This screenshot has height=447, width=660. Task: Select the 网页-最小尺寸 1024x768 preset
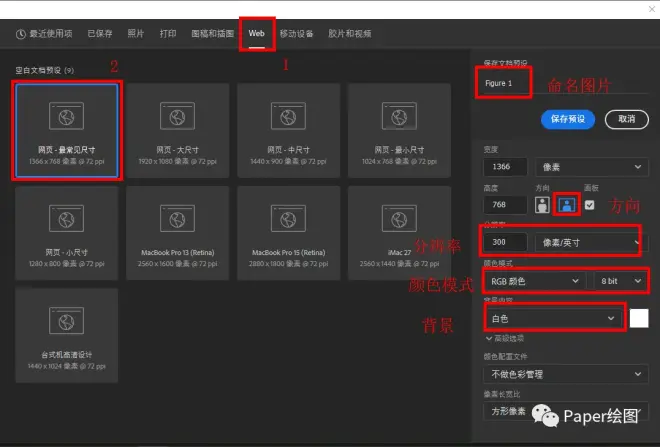point(399,130)
